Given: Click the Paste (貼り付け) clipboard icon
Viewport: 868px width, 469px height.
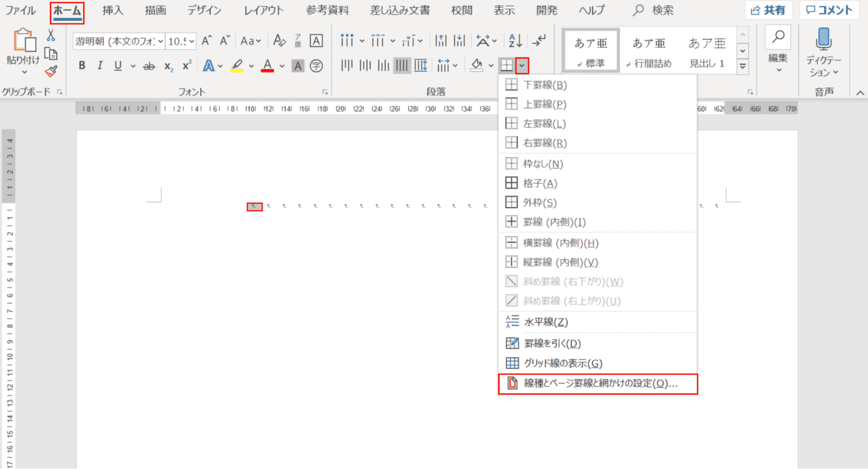Looking at the screenshot, I should tap(25, 40).
